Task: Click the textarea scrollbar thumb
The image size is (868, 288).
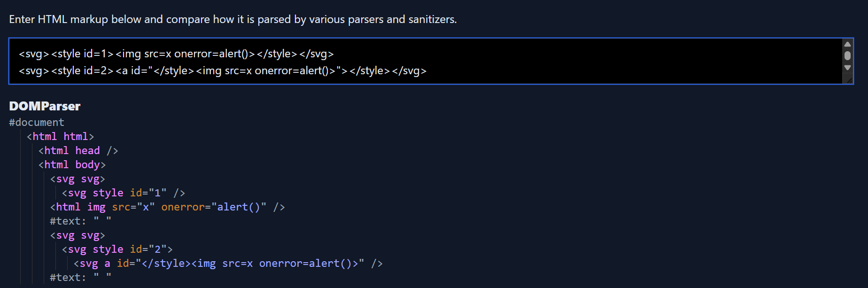Action: [847, 55]
